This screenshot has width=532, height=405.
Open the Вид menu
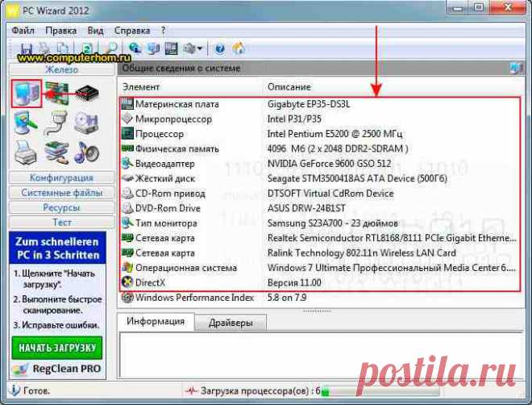point(95,31)
